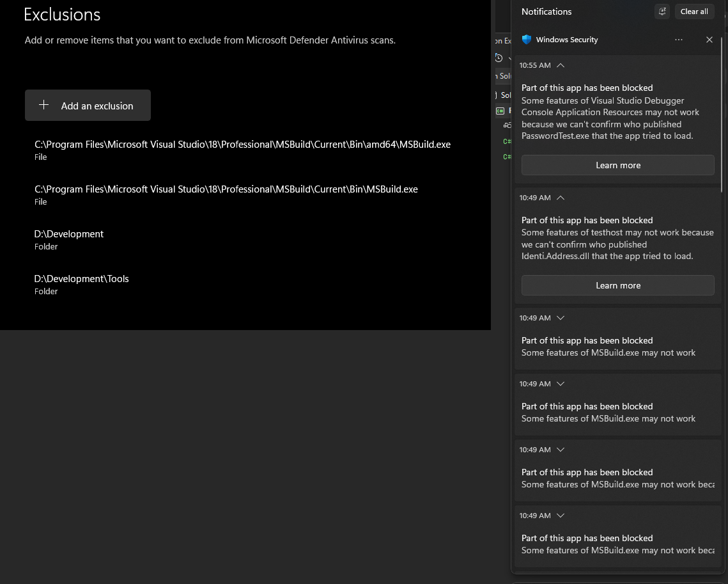Image resolution: width=728 pixels, height=584 pixels.
Task: Select the D:\Development\Tools folder exclusion
Action: 81,285
